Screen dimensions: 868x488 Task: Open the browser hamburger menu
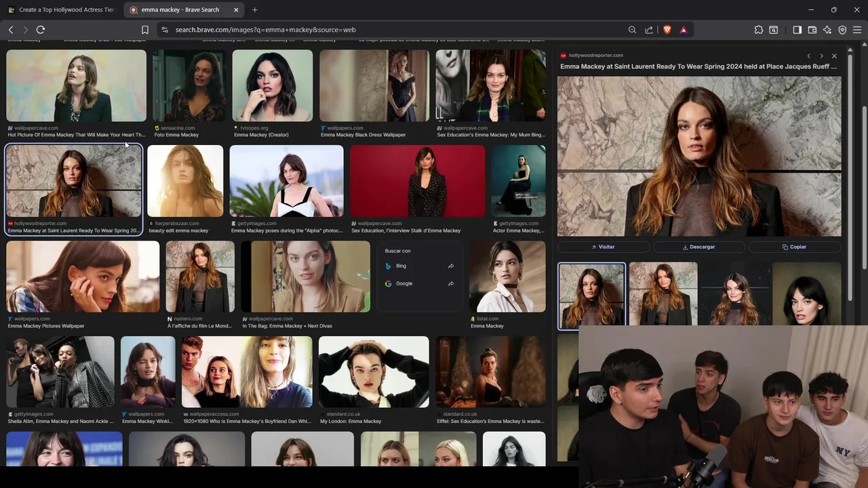pos(857,30)
